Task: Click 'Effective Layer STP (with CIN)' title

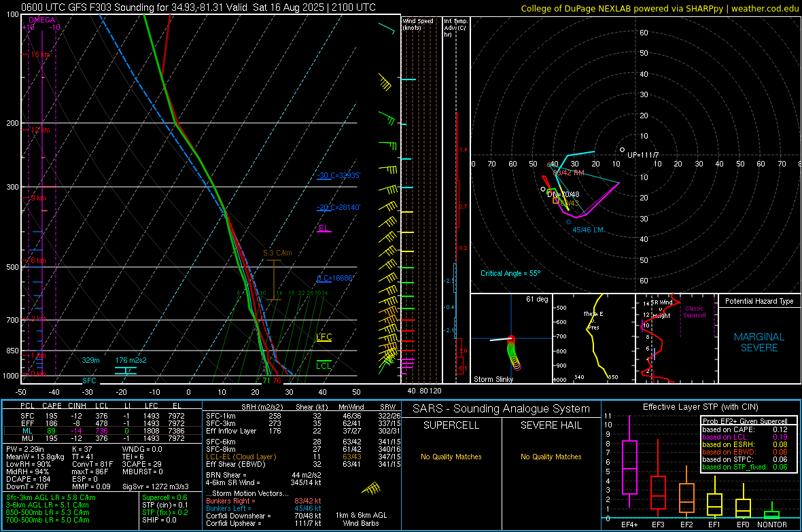Action: pyautogui.click(x=700, y=407)
